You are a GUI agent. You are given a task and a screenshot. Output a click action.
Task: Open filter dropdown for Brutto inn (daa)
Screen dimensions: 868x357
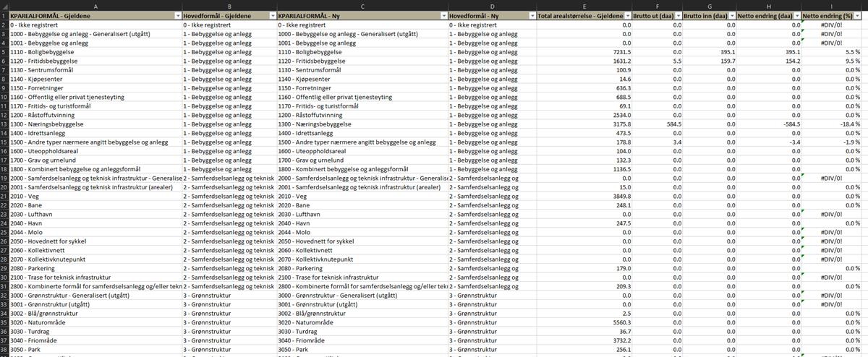tap(730, 15)
